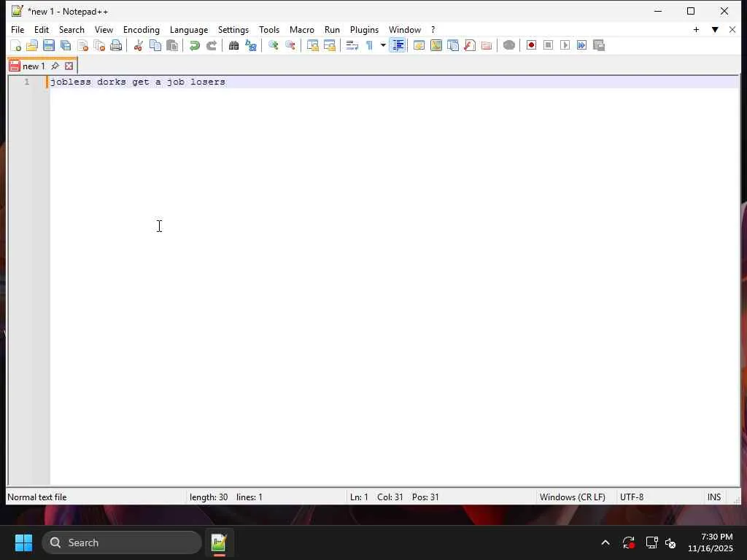Screen dimensions: 747x560
Task: Open the Run menu
Action: pos(332,29)
